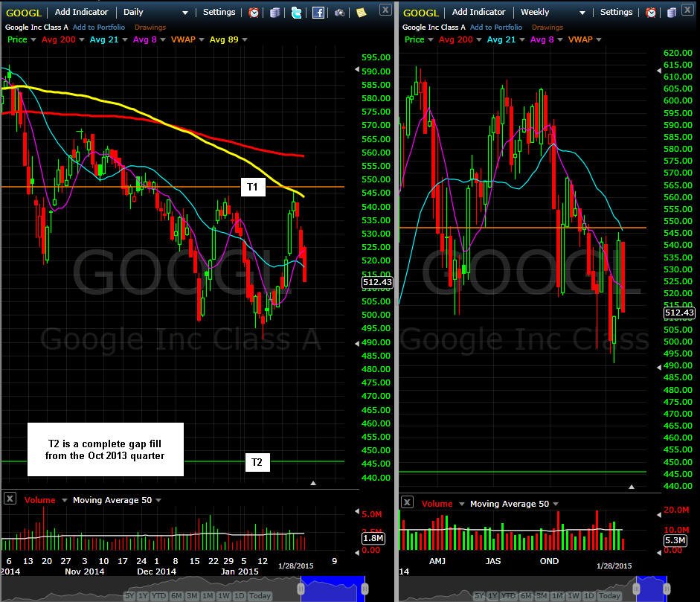
Task: Open the price alert clock icon on Daily chart
Action: [254, 13]
